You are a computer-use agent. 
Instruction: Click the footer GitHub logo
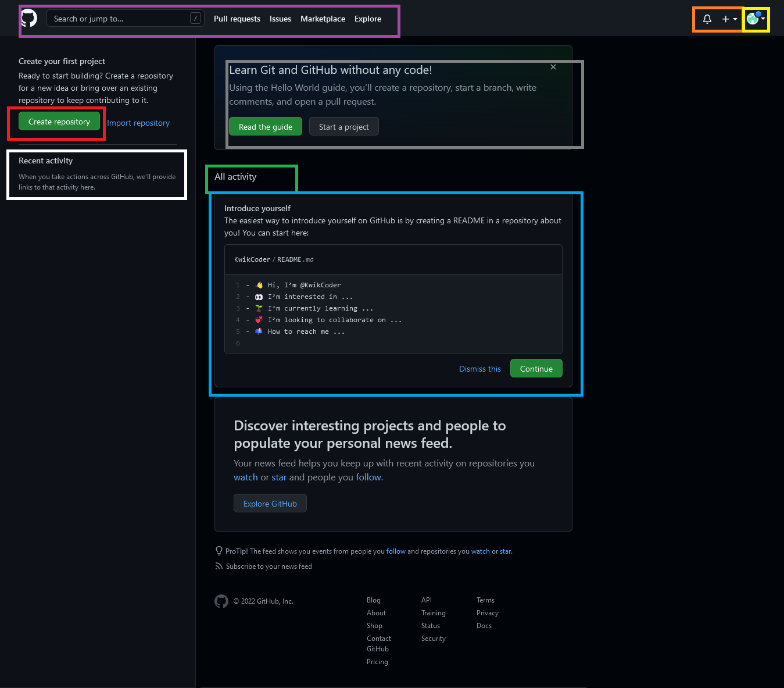click(x=221, y=601)
